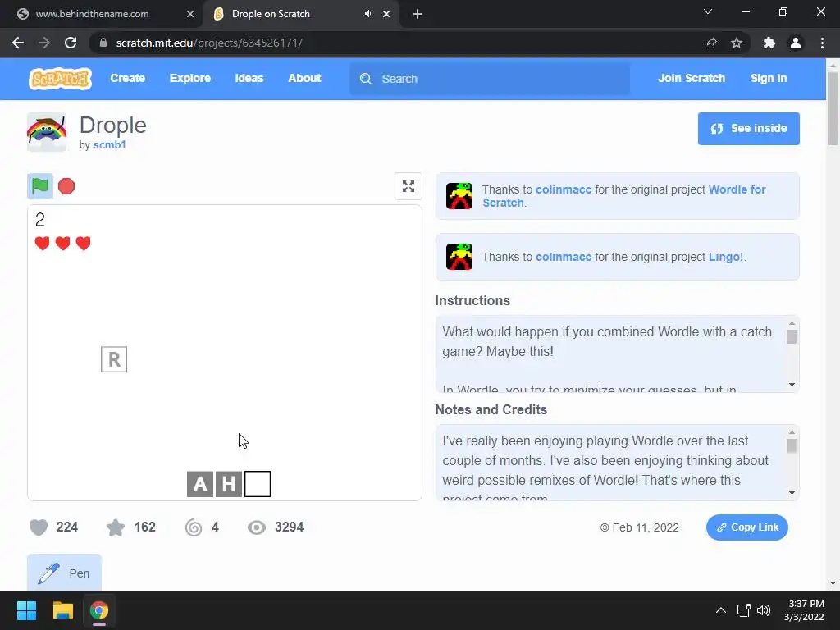Bookmark this page with the star icon

[737, 43]
